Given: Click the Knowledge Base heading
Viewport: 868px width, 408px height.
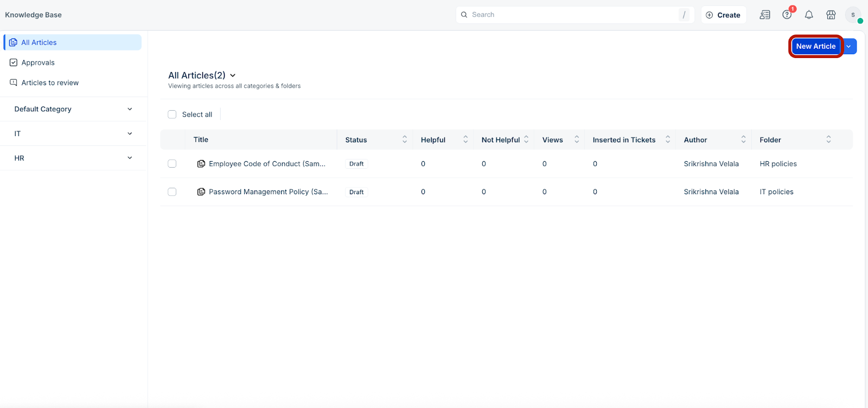Looking at the screenshot, I should (x=33, y=15).
